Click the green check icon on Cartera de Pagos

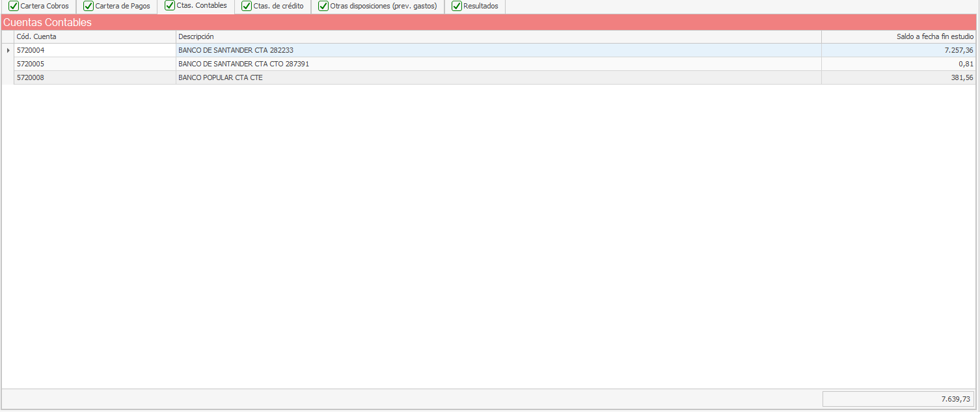pos(88,6)
